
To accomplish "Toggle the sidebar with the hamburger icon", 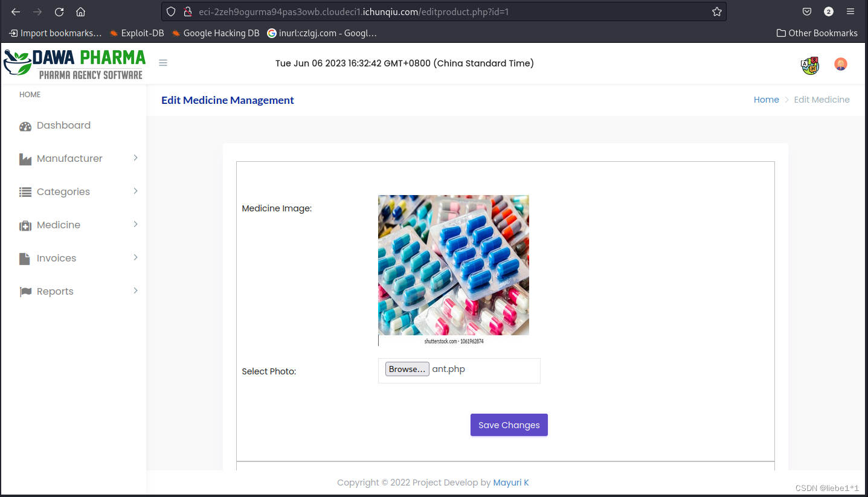I will (x=163, y=63).
